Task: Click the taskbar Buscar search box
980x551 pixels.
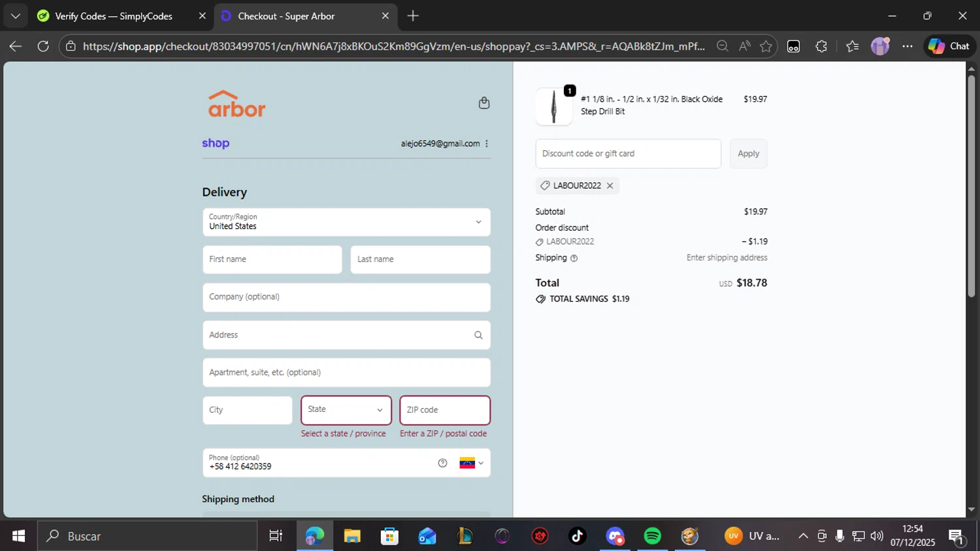Action: pyautogui.click(x=148, y=536)
